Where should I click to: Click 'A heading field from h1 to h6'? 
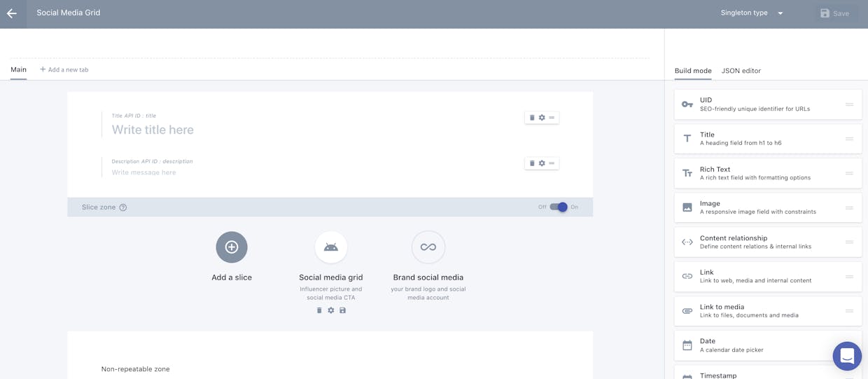pyautogui.click(x=741, y=143)
